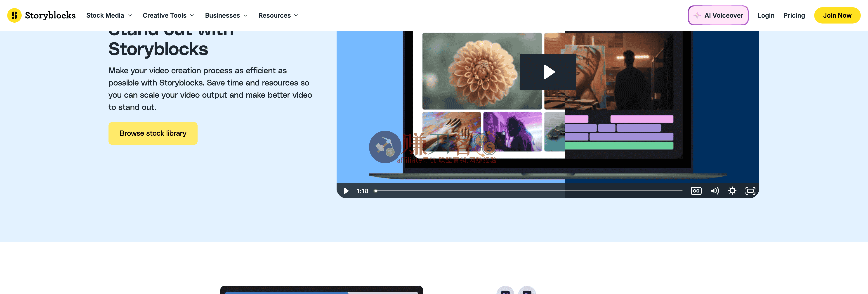Click the video progress bar

point(528,191)
